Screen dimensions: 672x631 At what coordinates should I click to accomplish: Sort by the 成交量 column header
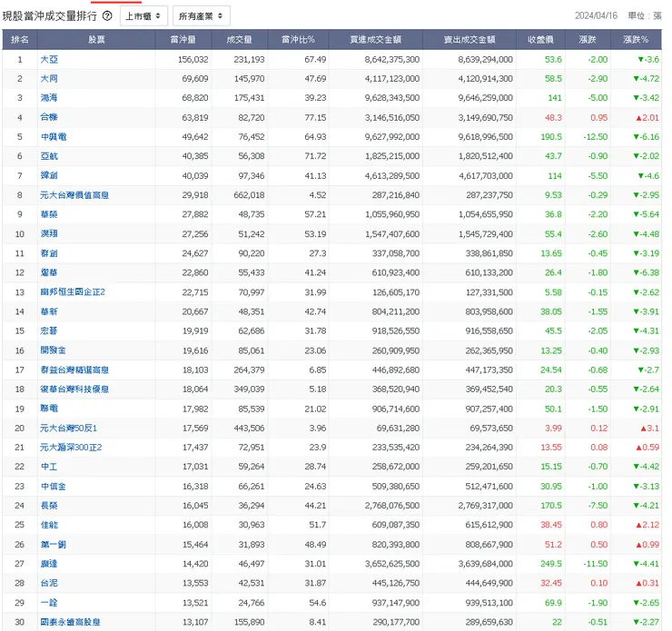coord(239,39)
